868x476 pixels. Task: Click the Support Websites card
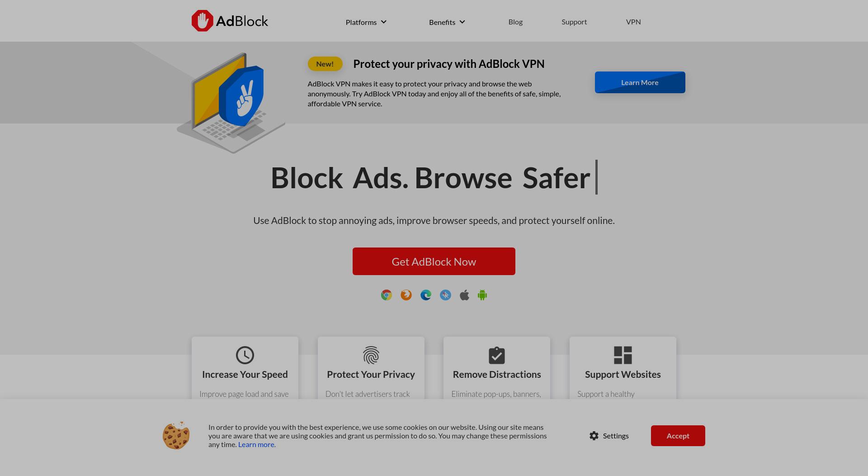tap(623, 368)
